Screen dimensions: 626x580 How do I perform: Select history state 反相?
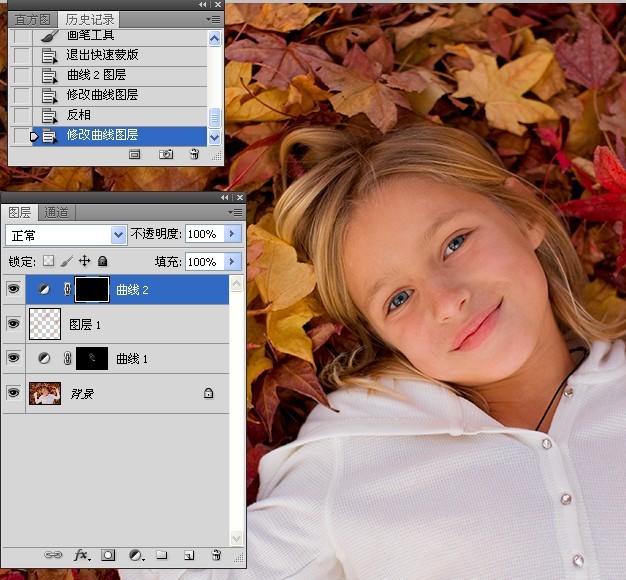(x=120, y=115)
